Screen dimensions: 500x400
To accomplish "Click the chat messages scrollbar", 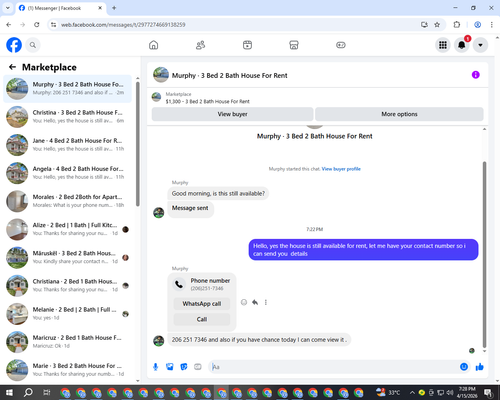I will click(484, 255).
